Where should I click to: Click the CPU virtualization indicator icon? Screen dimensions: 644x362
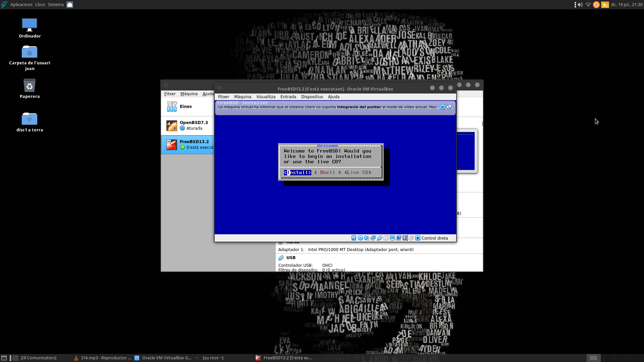point(405,238)
